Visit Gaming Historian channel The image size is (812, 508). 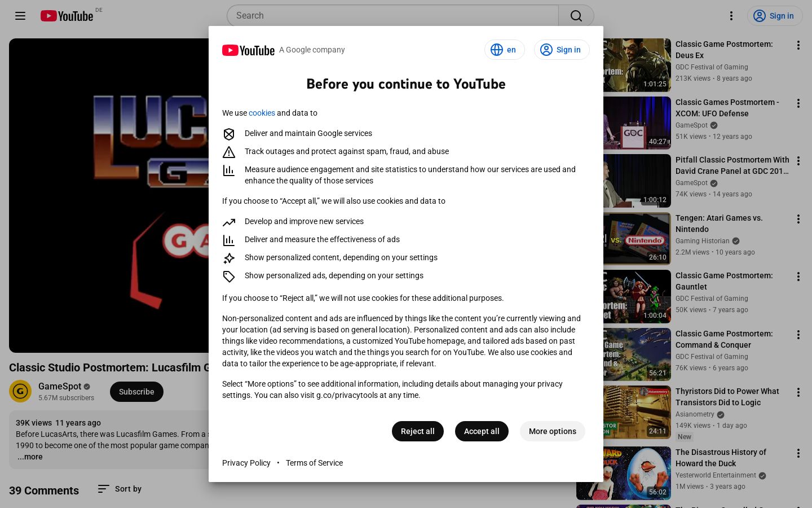(703, 241)
